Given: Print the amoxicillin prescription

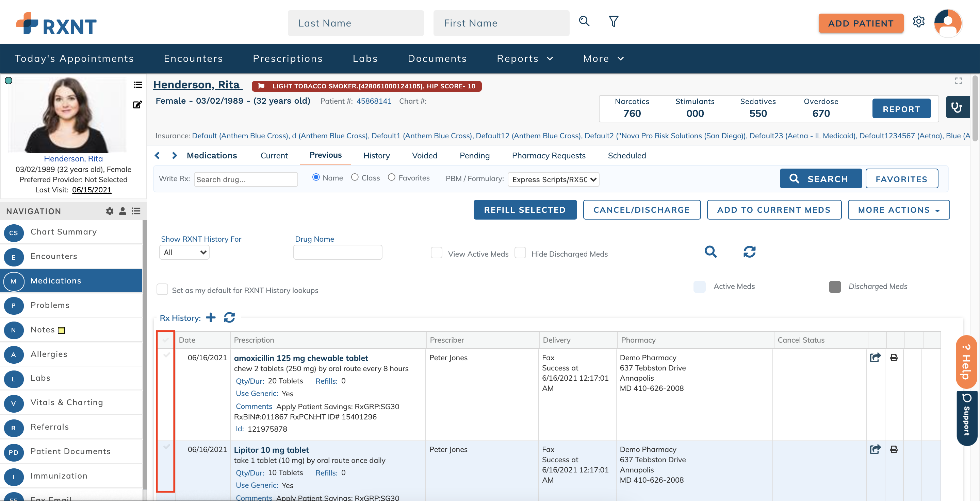Looking at the screenshot, I should (894, 357).
